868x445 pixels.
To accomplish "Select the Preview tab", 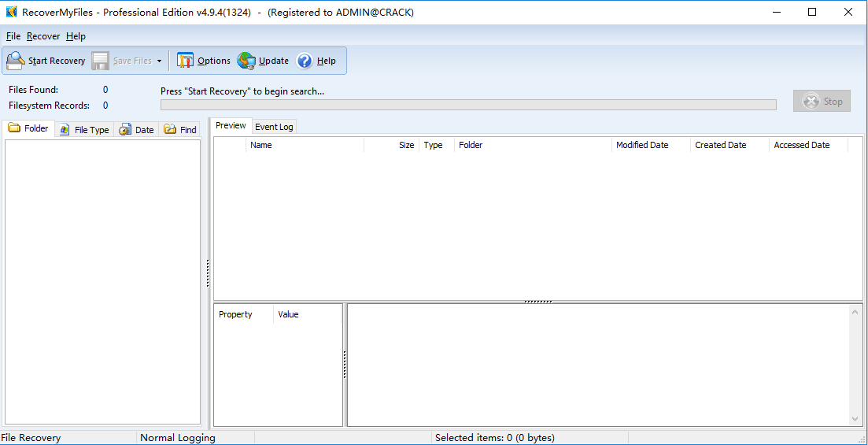I will pyautogui.click(x=231, y=125).
